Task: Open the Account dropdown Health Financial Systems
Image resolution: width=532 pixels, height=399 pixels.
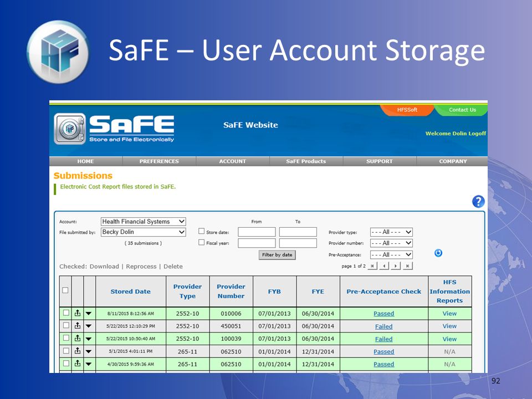Action: point(143,222)
